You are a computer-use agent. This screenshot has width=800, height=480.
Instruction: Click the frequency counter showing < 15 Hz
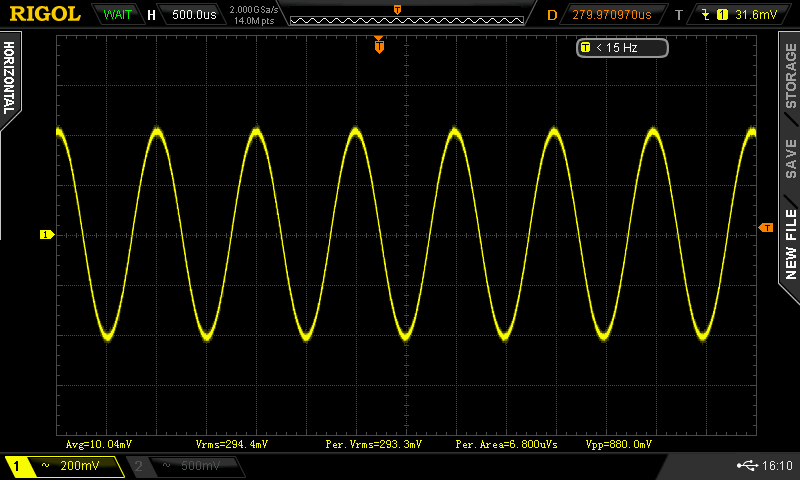click(x=622, y=47)
